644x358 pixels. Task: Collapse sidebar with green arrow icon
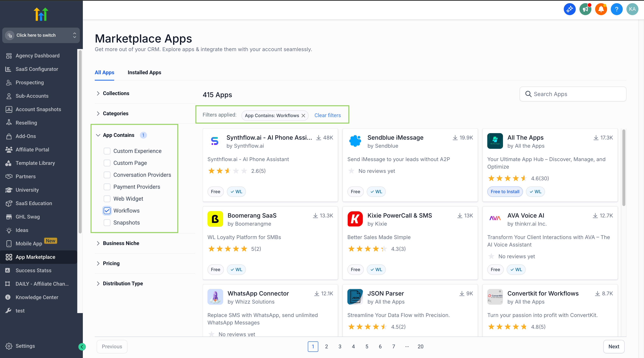82,346
